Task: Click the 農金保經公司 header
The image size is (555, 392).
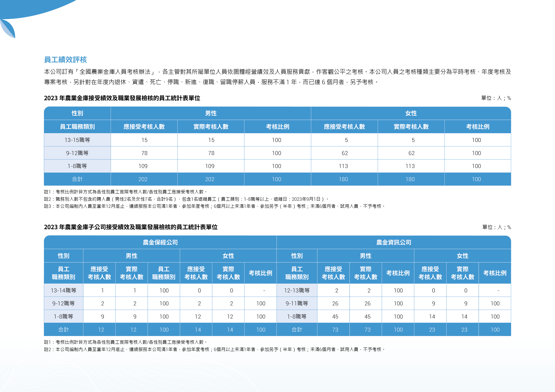Action: pyautogui.click(x=160, y=242)
